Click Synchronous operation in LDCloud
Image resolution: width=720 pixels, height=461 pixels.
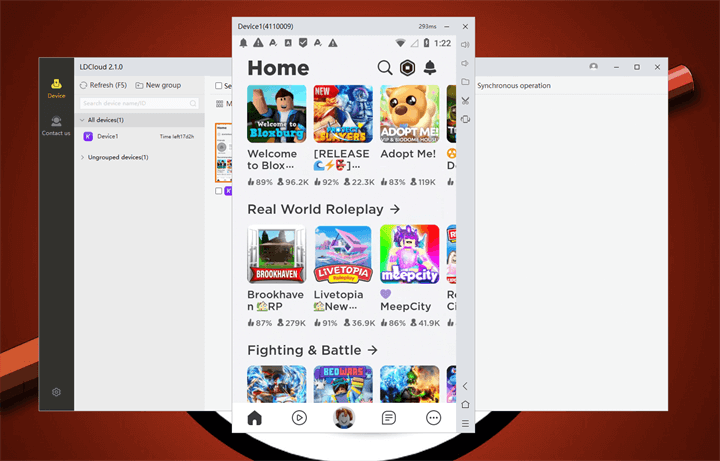513,86
